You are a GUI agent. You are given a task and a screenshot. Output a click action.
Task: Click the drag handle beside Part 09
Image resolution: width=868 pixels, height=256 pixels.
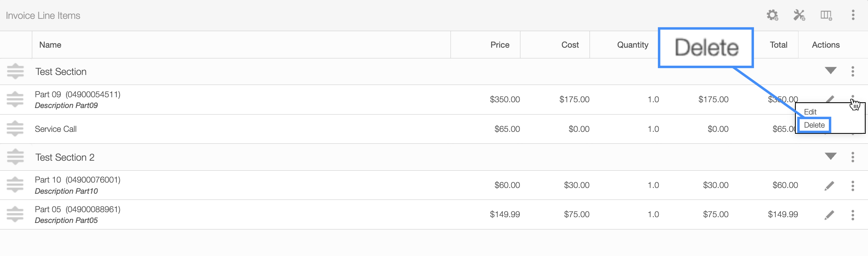pos(15,100)
